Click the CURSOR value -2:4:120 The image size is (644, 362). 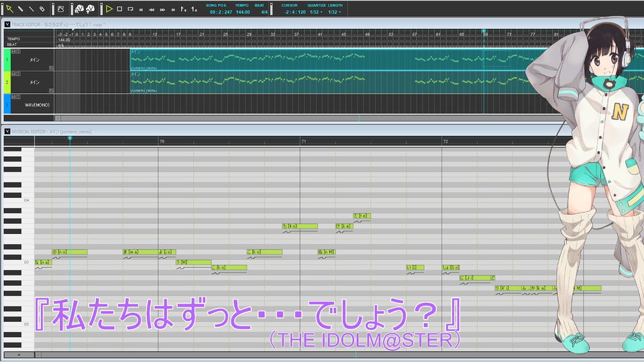pos(295,12)
